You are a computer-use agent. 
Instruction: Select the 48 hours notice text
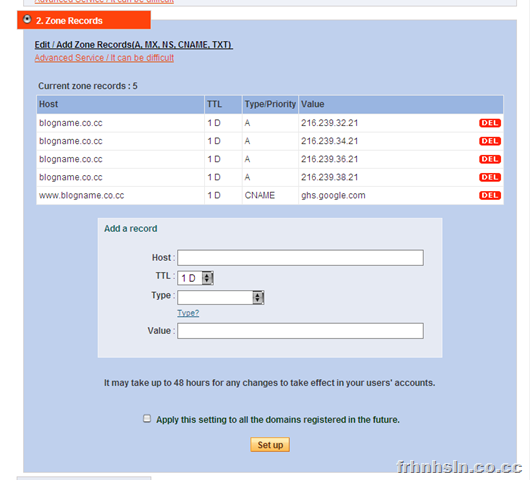[x=269, y=383]
